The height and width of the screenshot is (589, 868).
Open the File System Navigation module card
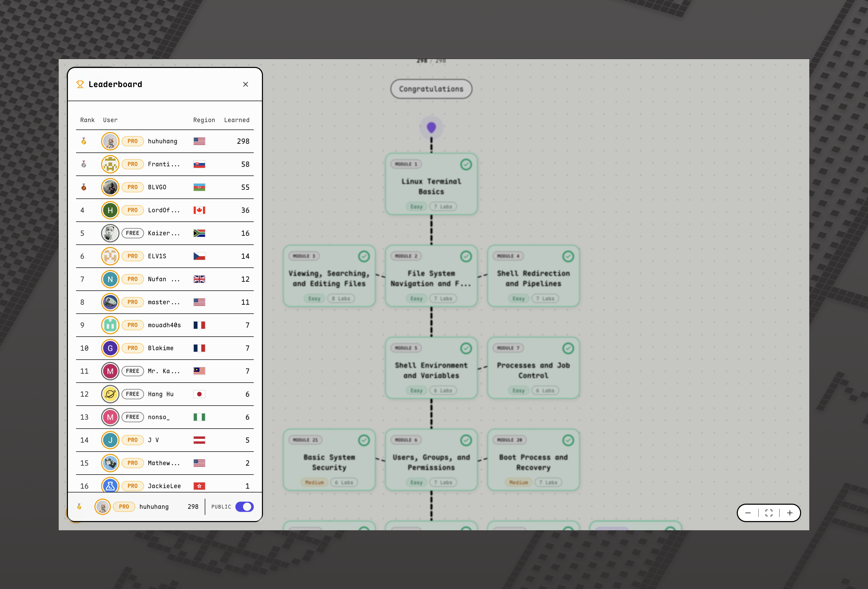pyautogui.click(x=431, y=277)
